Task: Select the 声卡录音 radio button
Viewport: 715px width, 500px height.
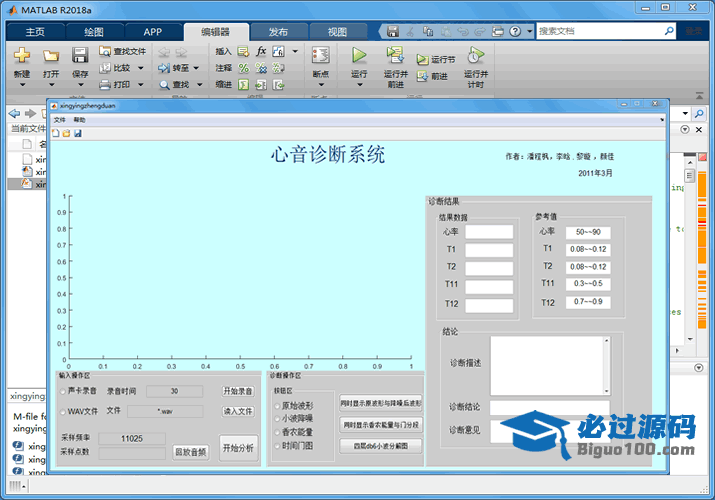Action: (62, 391)
